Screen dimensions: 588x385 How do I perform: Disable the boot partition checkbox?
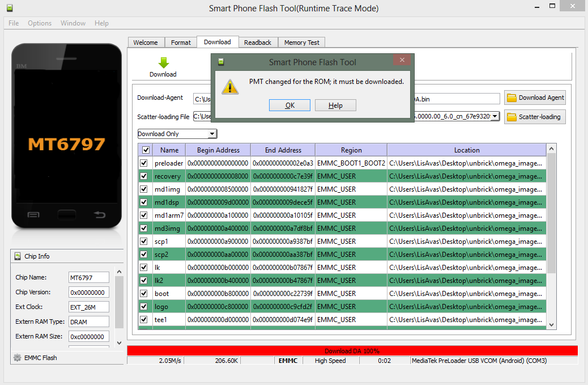pos(144,294)
